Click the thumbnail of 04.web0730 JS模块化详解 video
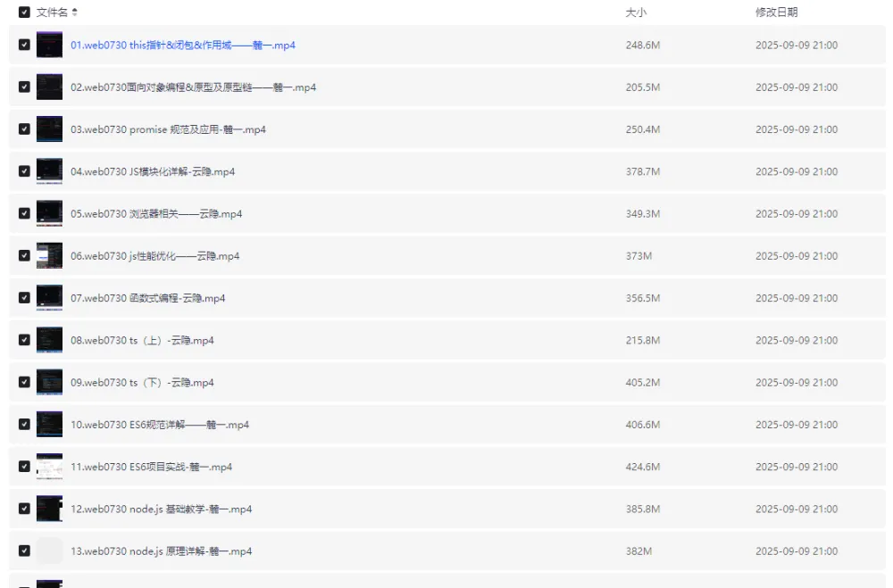893x588 pixels. point(49,171)
